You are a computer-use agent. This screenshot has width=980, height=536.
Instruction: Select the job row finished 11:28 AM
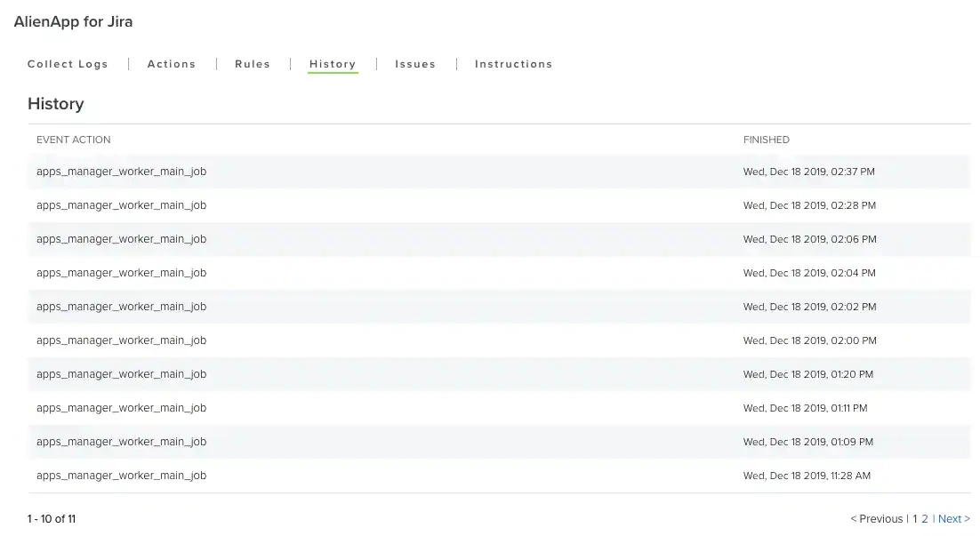[499, 475]
